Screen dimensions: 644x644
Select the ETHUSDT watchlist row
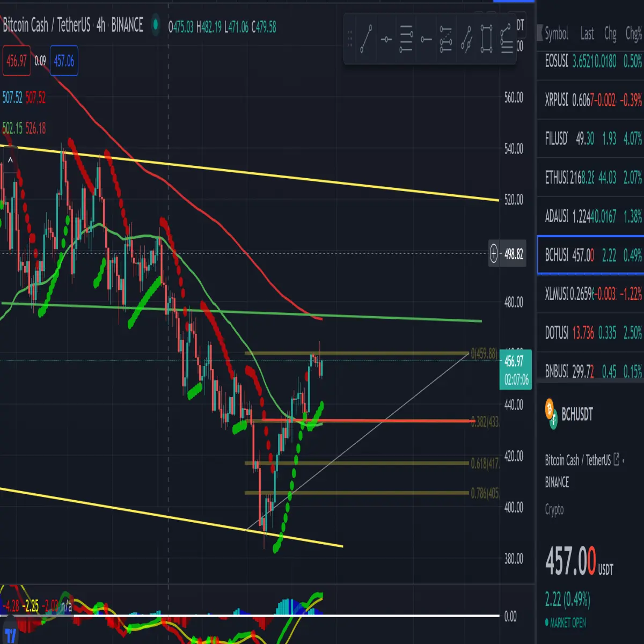click(x=590, y=177)
